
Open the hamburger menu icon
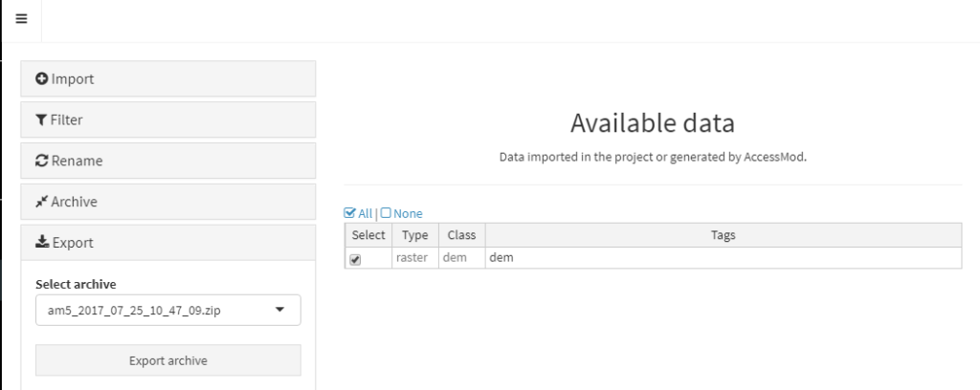(x=20, y=20)
